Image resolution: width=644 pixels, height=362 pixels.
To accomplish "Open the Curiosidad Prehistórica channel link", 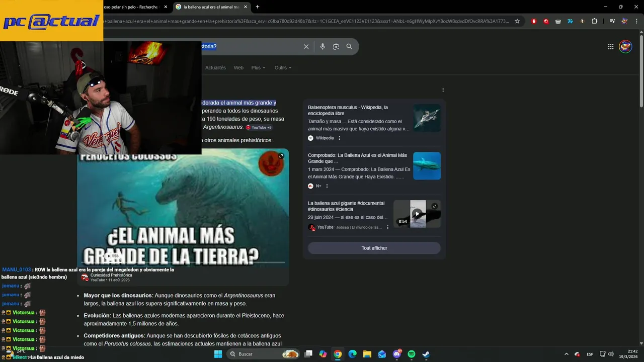I will pos(111,275).
